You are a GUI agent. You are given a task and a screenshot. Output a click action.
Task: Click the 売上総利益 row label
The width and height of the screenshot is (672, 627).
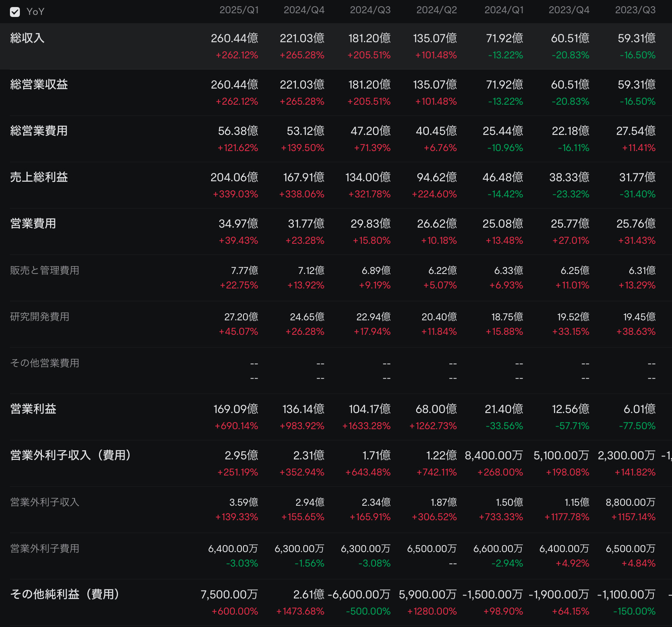(39, 177)
